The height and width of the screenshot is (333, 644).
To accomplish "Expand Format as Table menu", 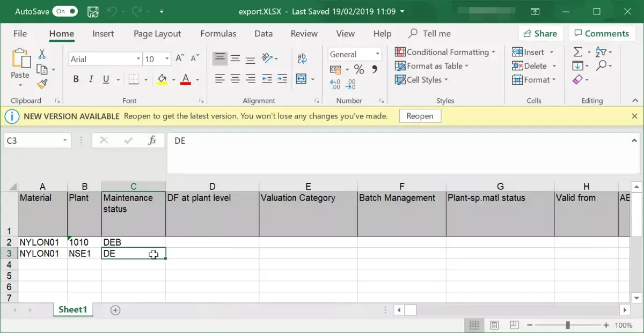I will point(432,66).
